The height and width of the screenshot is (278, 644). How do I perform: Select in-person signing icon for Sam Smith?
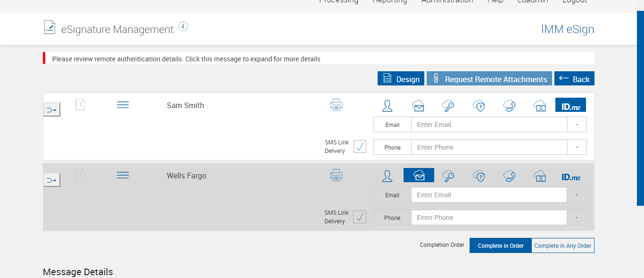tap(388, 105)
